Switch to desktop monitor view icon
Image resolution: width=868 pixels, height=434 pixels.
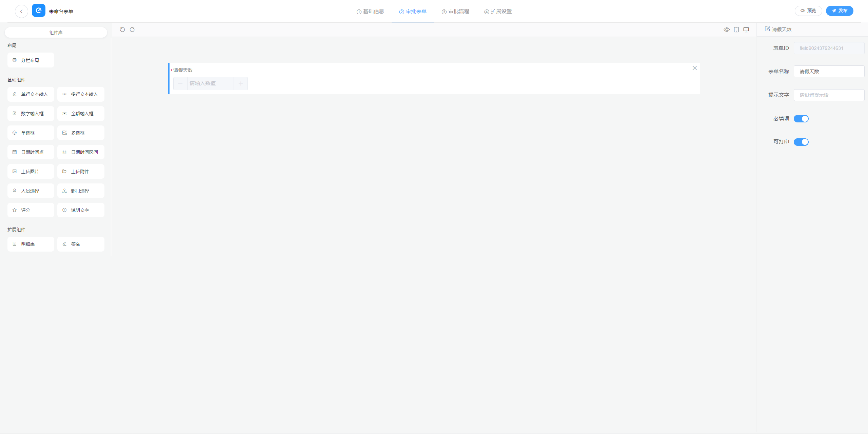coord(746,29)
